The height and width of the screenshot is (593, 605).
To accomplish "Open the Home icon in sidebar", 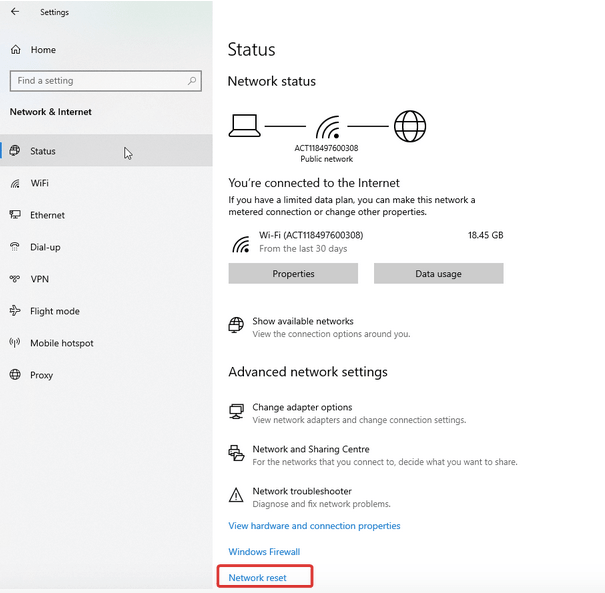I will (x=15, y=49).
